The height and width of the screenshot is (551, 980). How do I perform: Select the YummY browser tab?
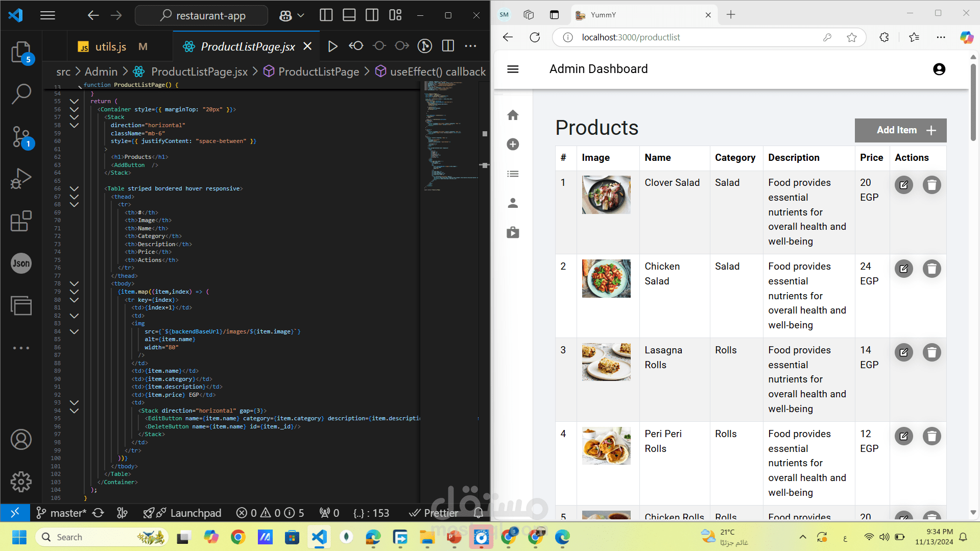(x=643, y=15)
